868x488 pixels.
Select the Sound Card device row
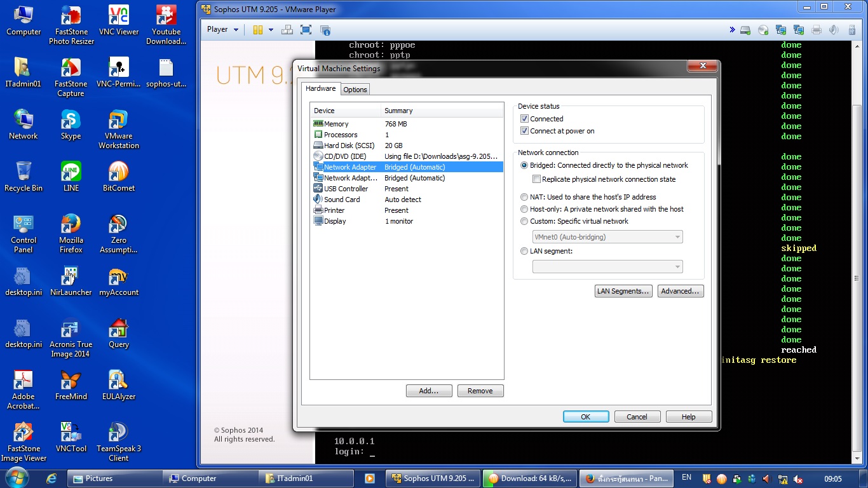pos(407,200)
